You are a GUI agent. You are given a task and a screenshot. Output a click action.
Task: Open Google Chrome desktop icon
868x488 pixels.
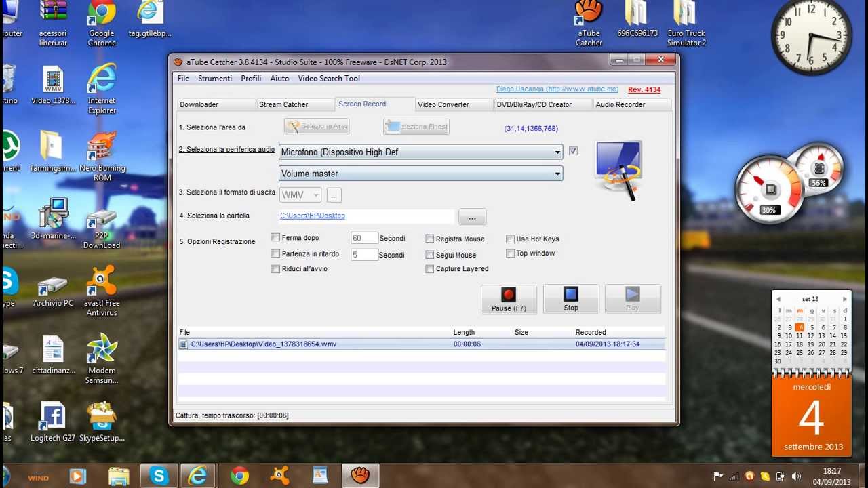pos(102,24)
